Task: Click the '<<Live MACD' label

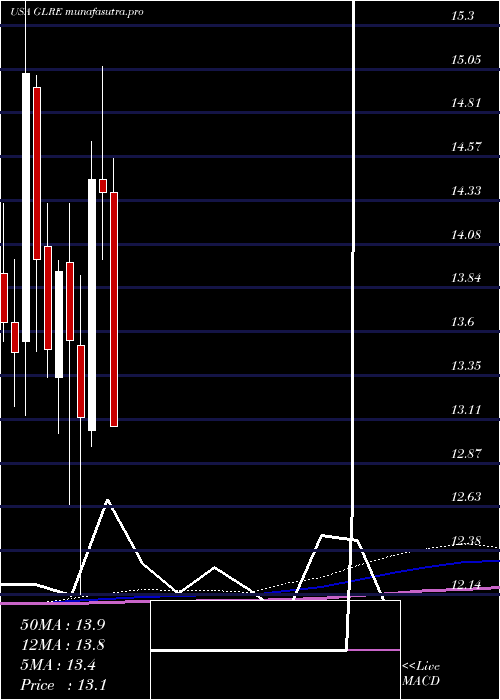Action: (421, 674)
